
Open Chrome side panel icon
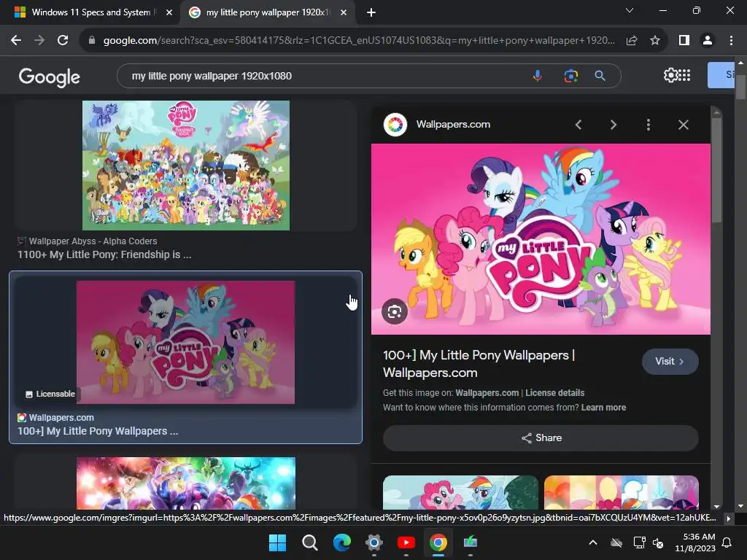[684, 41]
